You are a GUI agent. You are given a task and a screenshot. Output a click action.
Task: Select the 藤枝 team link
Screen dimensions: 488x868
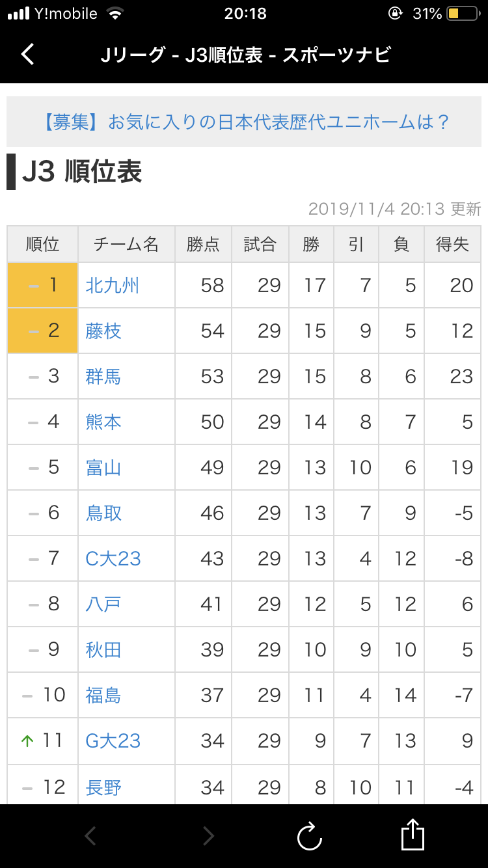click(103, 331)
